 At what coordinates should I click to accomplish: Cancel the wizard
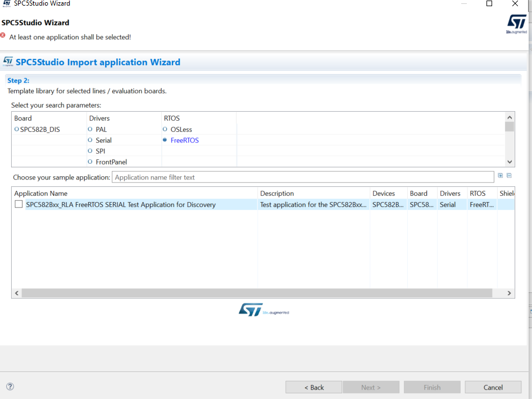point(493,387)
